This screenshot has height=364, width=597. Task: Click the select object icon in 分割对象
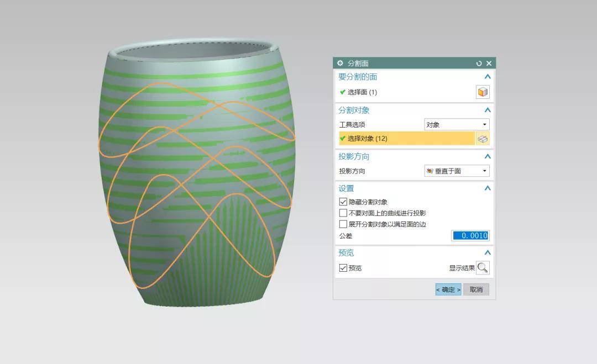click(483, 139)
